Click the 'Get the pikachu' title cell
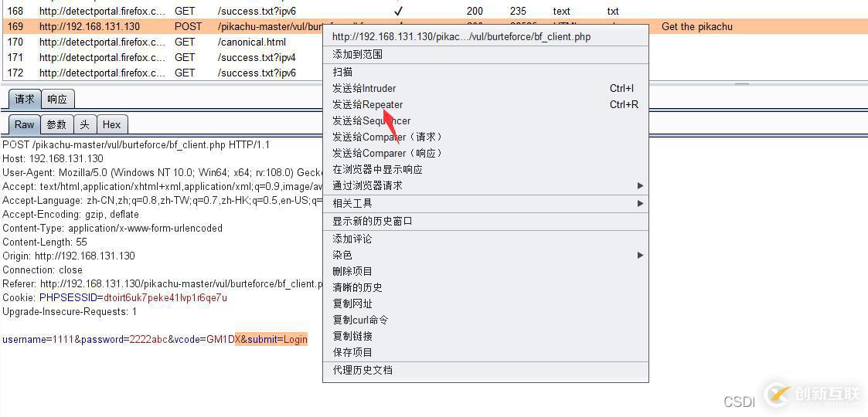The height and width of the screenshot is (417, 868). 697,26
